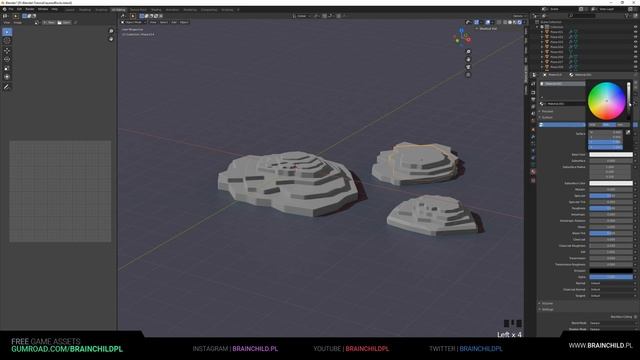
Task: Pick a hue on the color wheel
Action: click(606, 101)
